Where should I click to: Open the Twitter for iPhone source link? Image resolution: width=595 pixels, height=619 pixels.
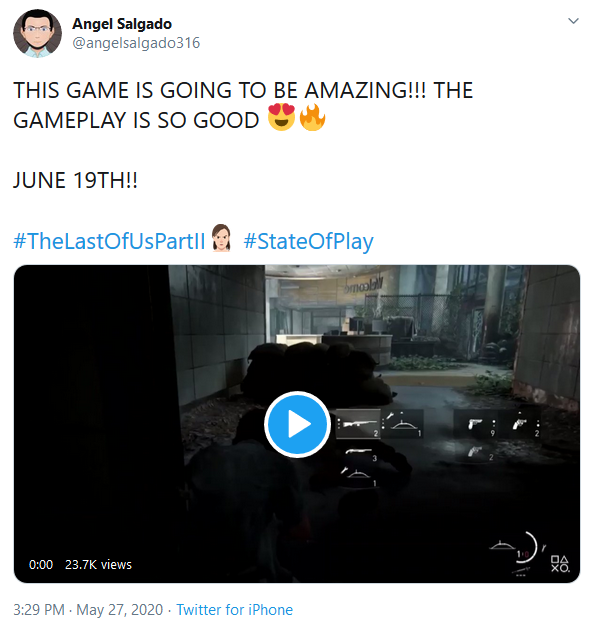pyautogui.click(x=235, y=610)
